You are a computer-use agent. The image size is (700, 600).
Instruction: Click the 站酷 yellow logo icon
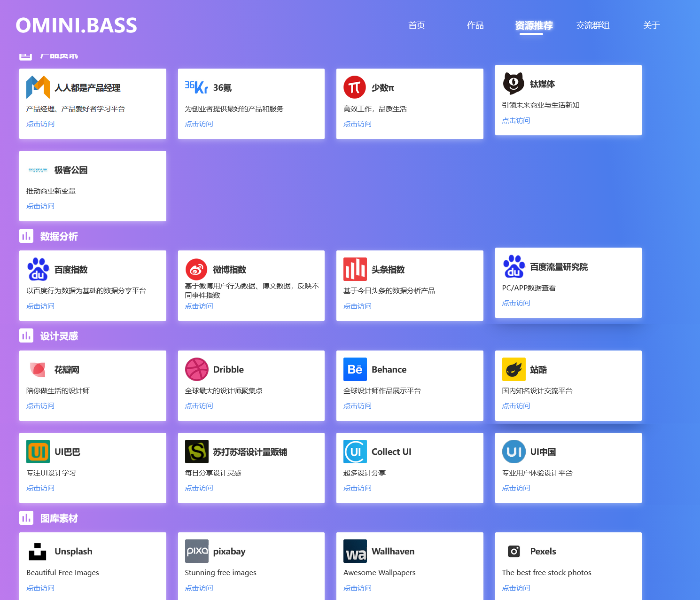[x=513, y=369]
